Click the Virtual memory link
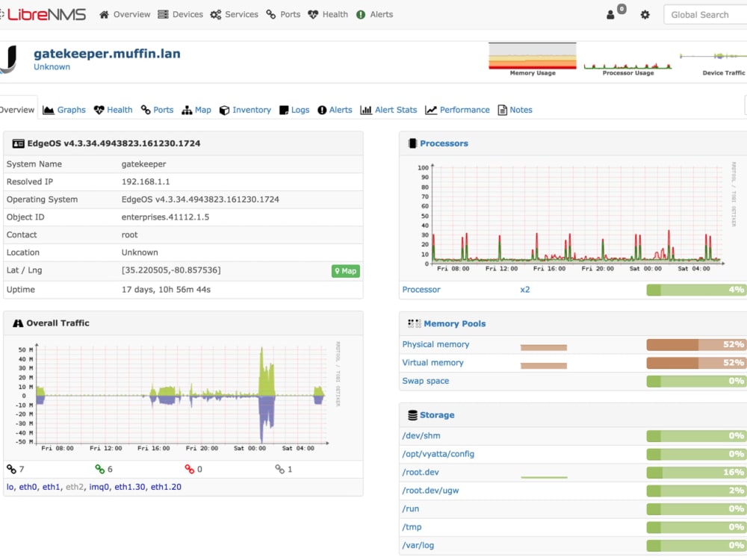The image size is (747, 560). pyautogui.click(x=433, y=363)
